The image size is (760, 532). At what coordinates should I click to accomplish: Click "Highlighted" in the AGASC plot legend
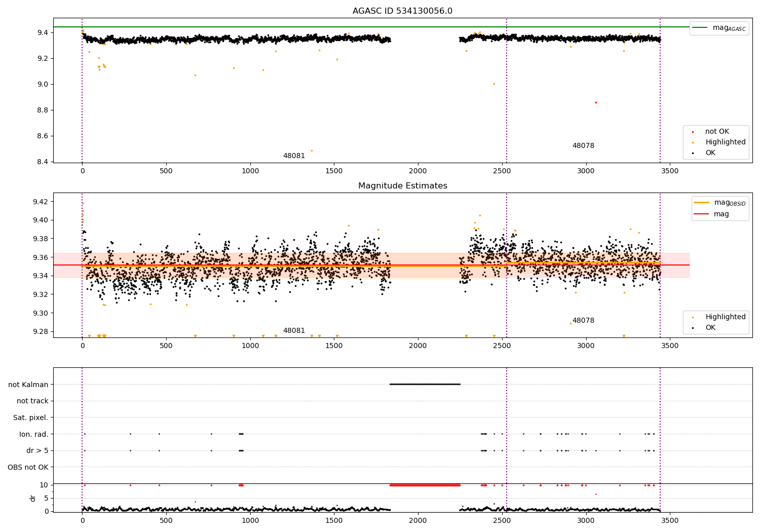click(x=726, y=142)
